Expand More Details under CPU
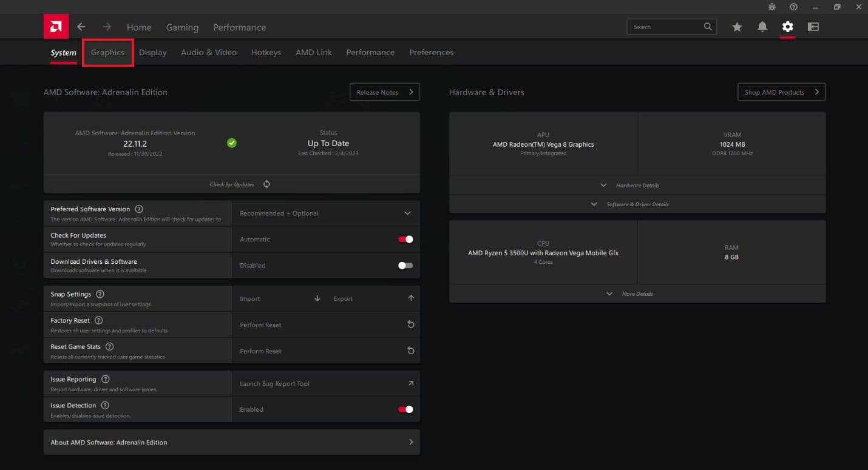This screenshot has width=868, height=470. click(x=637, y=294)
